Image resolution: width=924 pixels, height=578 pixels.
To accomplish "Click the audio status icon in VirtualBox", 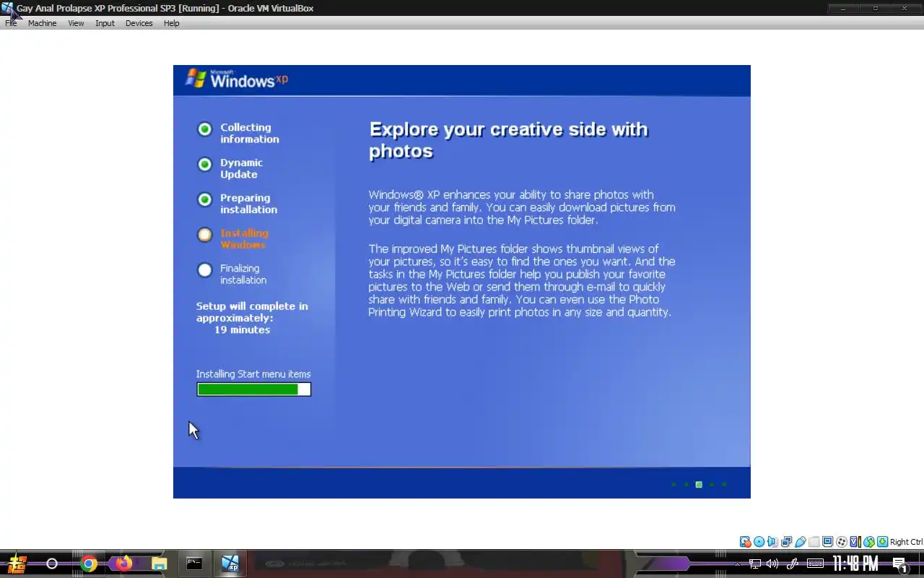I will (772, 542).
